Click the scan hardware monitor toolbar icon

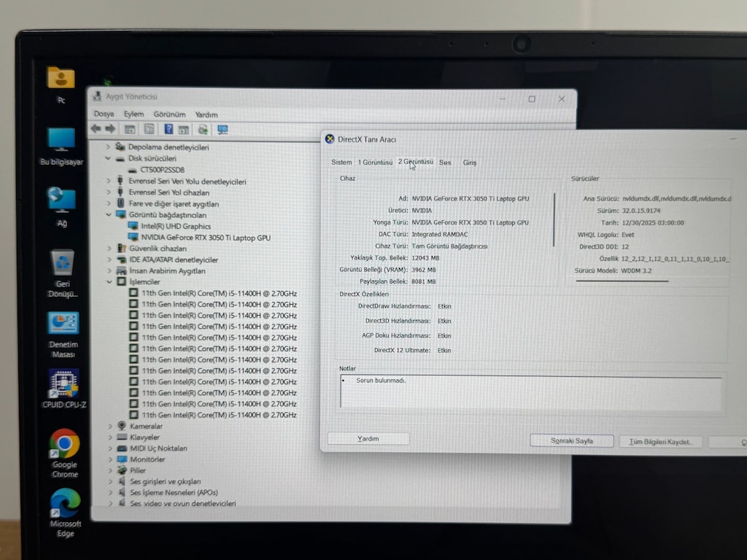pyautogui.click(x=222, y=130)
